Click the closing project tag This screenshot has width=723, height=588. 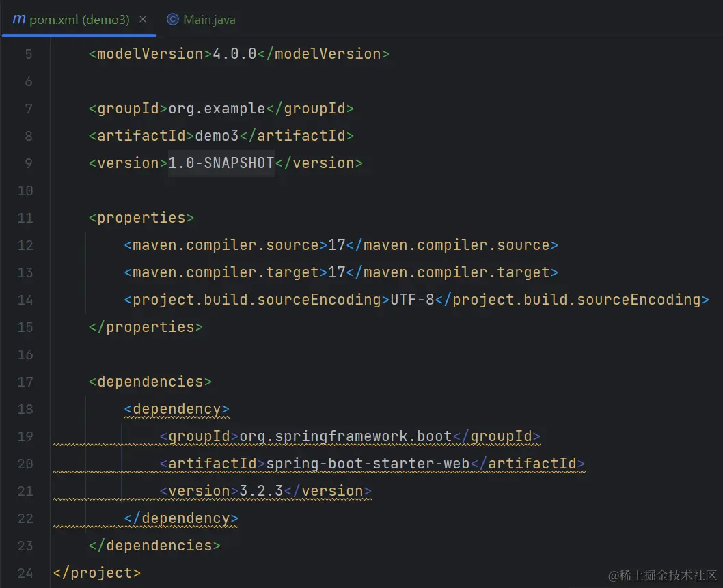pos(97,573)
